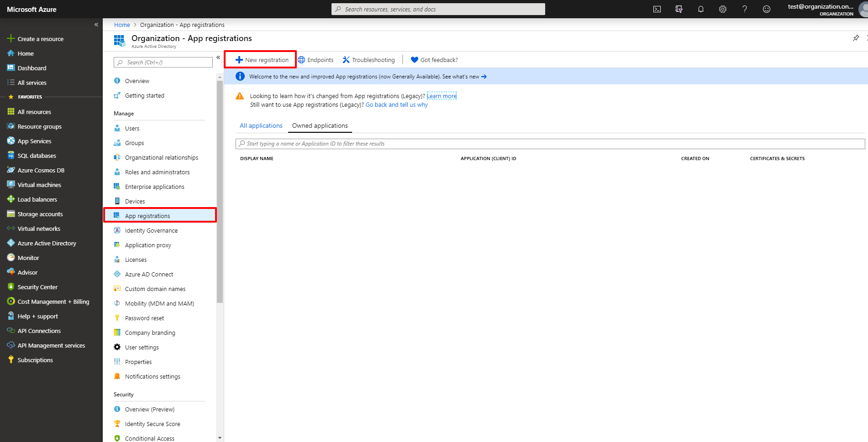868x442 pixels.
Task: Click the resource menu scrollbar thumb
Action: point(220,192)
